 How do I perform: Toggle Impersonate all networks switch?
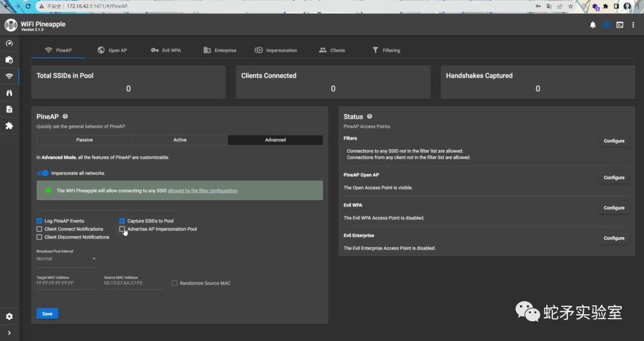[43, 173]
